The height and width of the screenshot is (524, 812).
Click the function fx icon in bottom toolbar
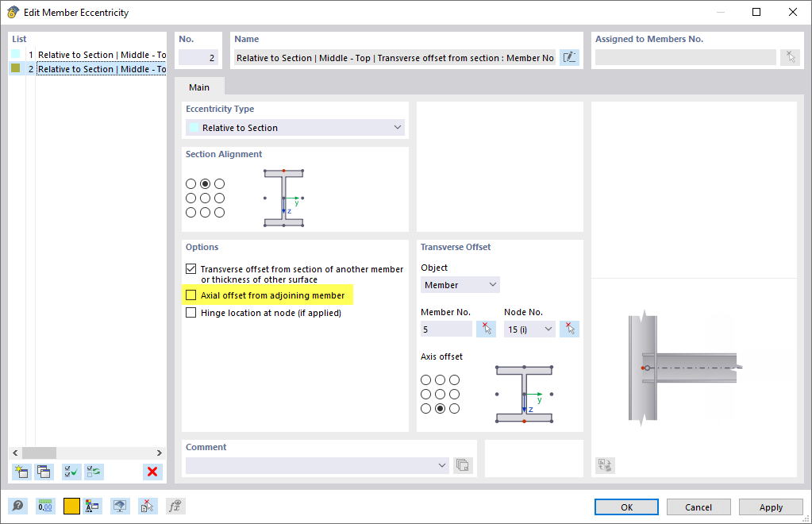pyautogui.click(x=175, y=506)
